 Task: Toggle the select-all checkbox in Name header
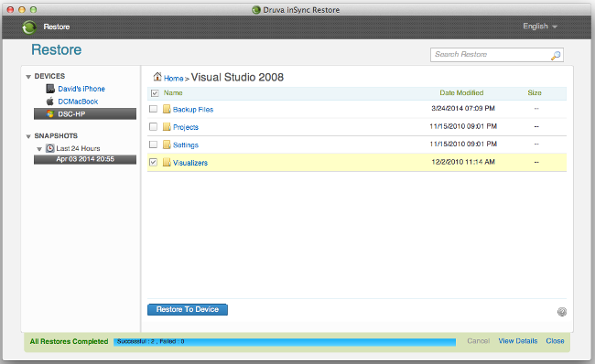[x=155, y=93]
